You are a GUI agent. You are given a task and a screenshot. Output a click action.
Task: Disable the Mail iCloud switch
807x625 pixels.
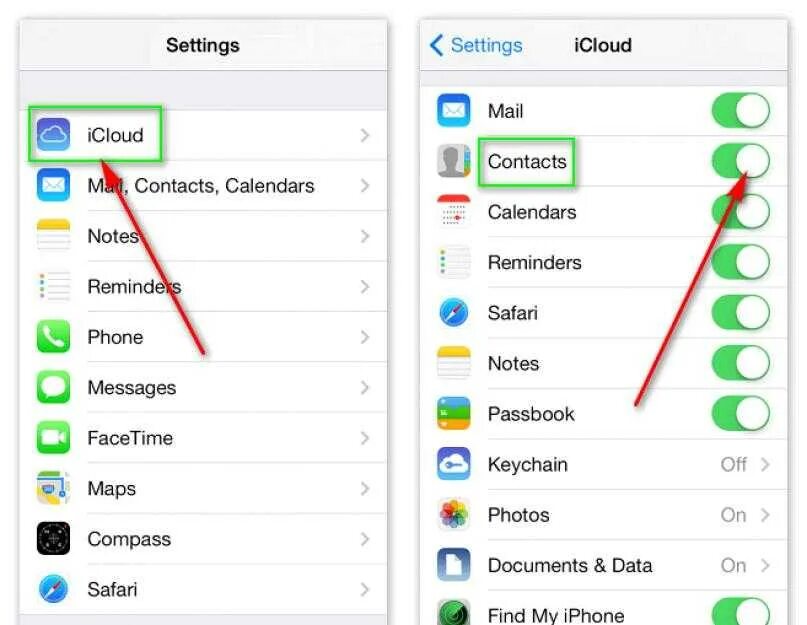(x=741, y=110)
